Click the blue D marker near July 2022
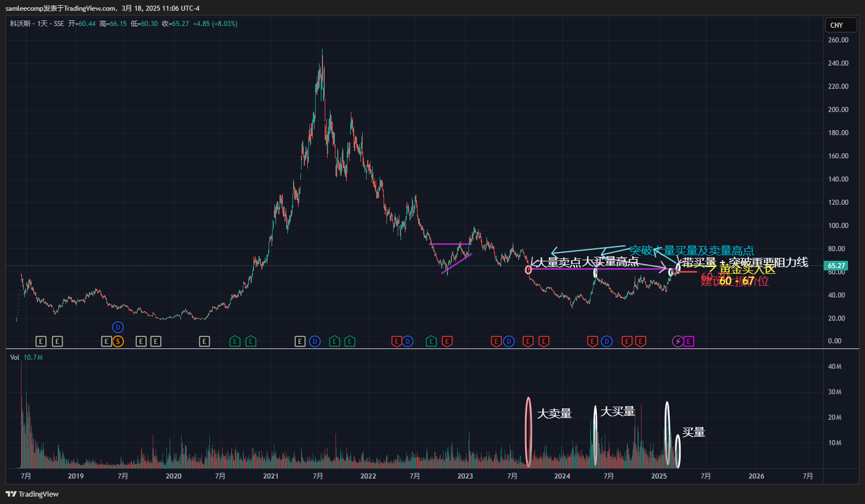 click(407, 341)
